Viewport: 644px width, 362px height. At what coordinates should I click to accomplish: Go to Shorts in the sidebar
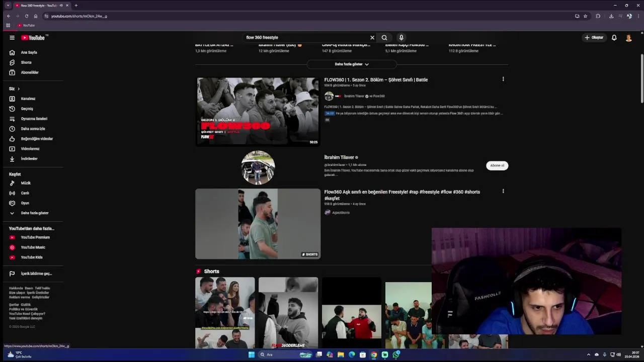point(26,62)
